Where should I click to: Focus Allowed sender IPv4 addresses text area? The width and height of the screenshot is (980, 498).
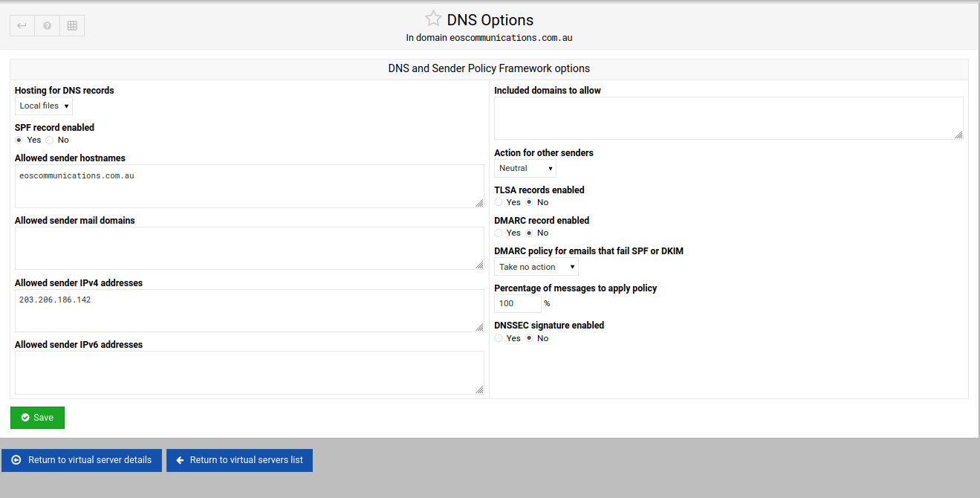coord(250,311)
